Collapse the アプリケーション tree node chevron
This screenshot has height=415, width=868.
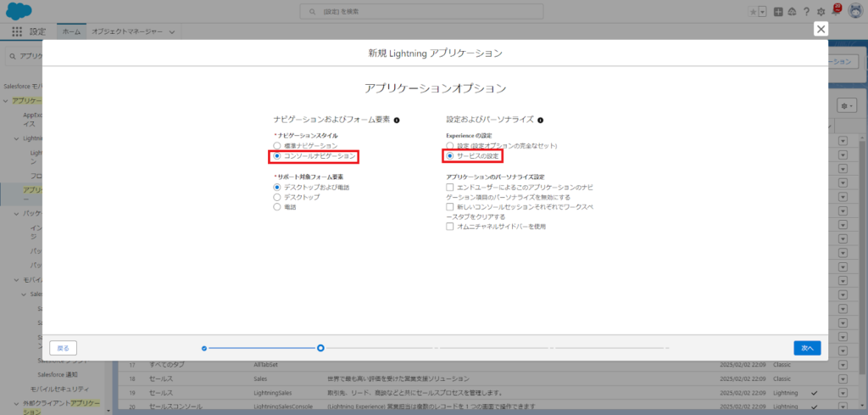(6, 101)
